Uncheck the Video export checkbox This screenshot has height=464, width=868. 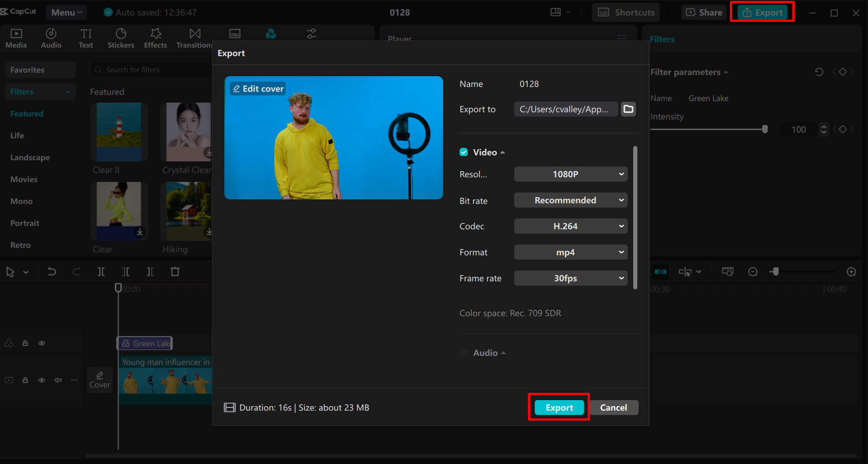pyautogui.click(x=464, y=152)
